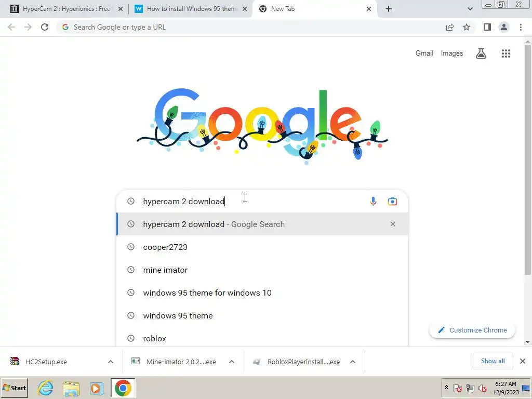This screenshot has height=399, width=532.
Task: Switch to Windows 95 theme tab
Action: point(192,9)
